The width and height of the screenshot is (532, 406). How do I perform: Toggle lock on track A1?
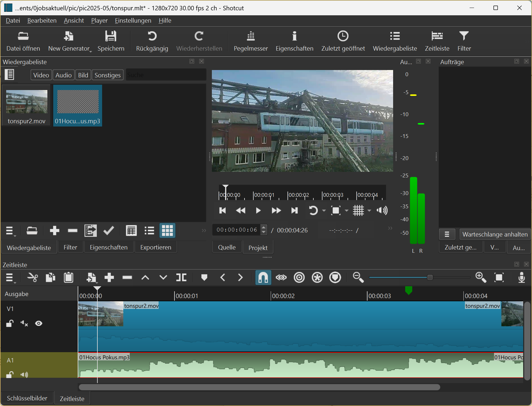tap(10, 375)
